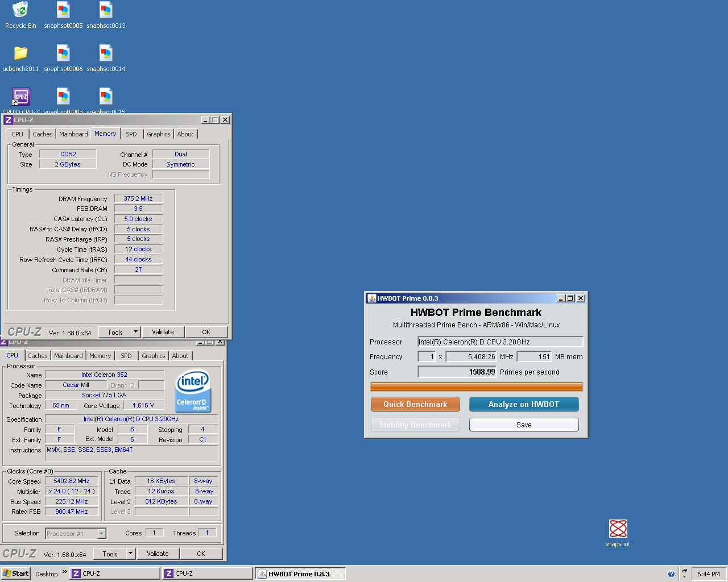The image size is (728, 582).
Task: Click the FSB:DRAM ratio value 3:5
Action: point(138,209)
